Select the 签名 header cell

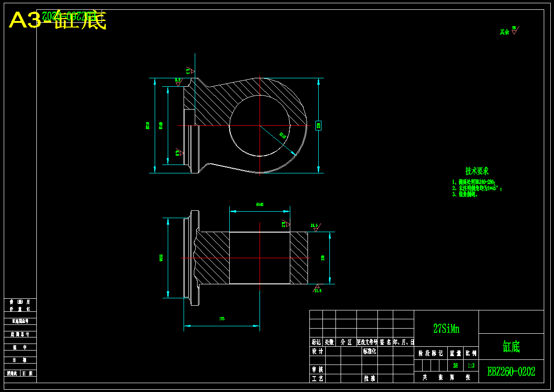tap(385, 342)
